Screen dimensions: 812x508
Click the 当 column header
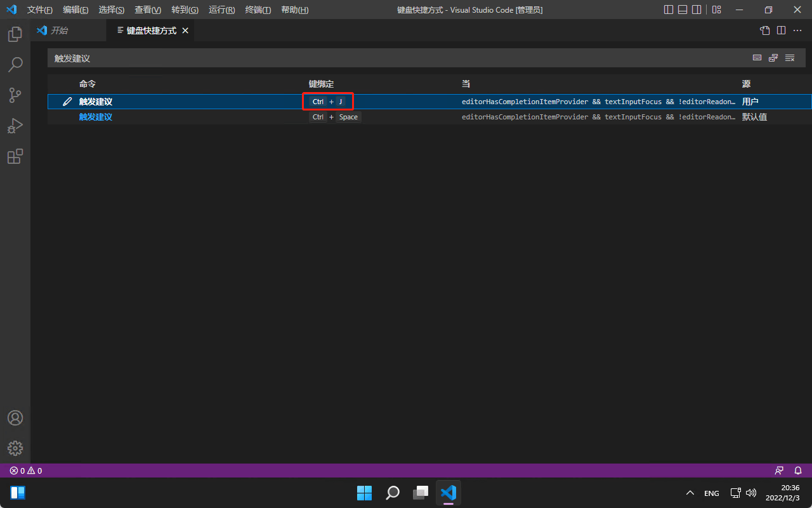click(x=466, y=84)
